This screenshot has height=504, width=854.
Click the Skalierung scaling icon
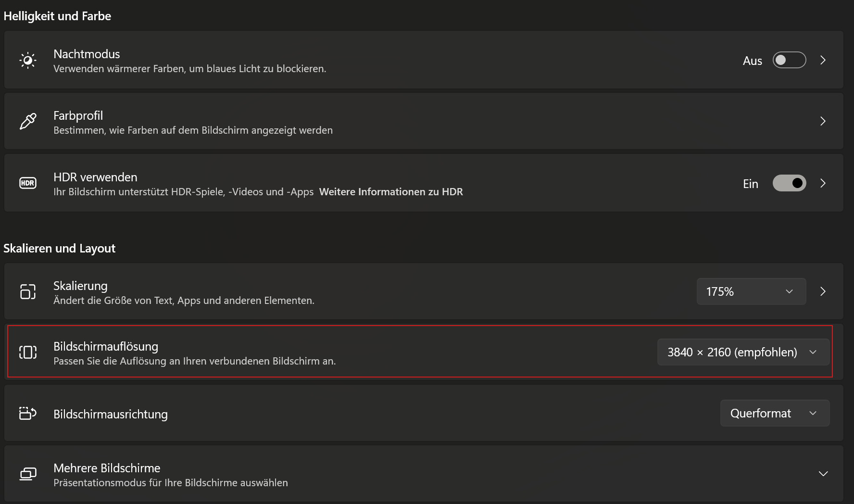[28, 291]
